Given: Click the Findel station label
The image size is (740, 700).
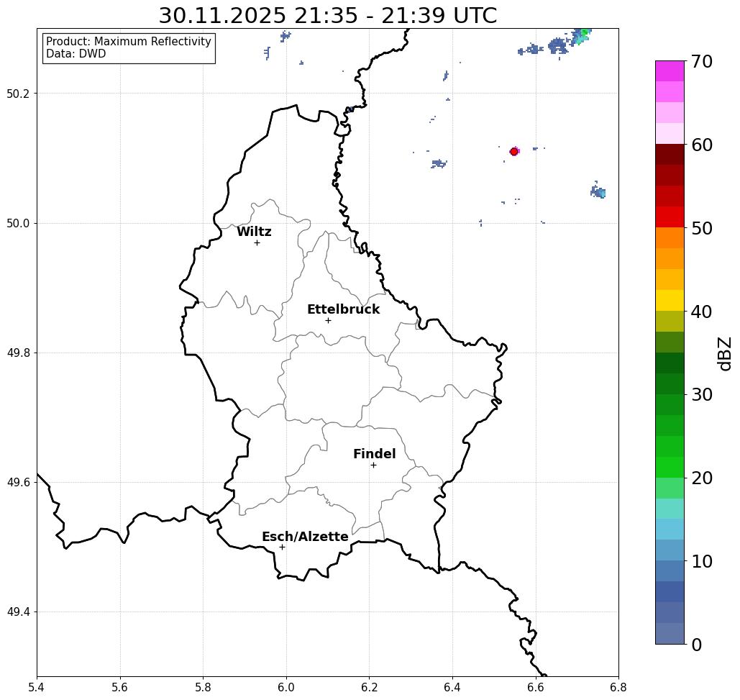Looking at the screenshot, I should point(374,454).
